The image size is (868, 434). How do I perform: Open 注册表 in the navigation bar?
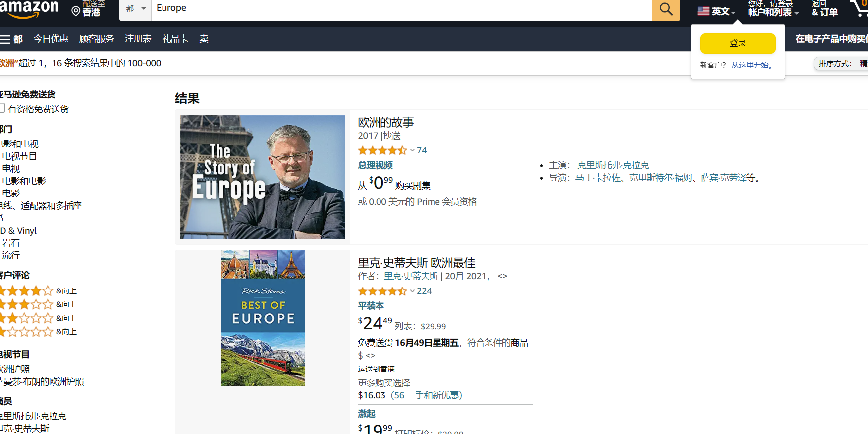[x=138, y=39]
